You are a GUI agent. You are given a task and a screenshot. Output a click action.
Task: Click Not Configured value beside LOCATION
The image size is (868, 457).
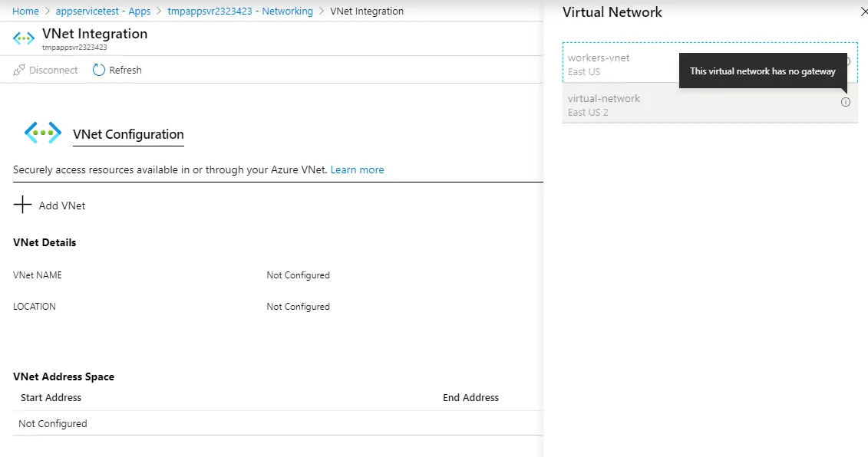298,307
